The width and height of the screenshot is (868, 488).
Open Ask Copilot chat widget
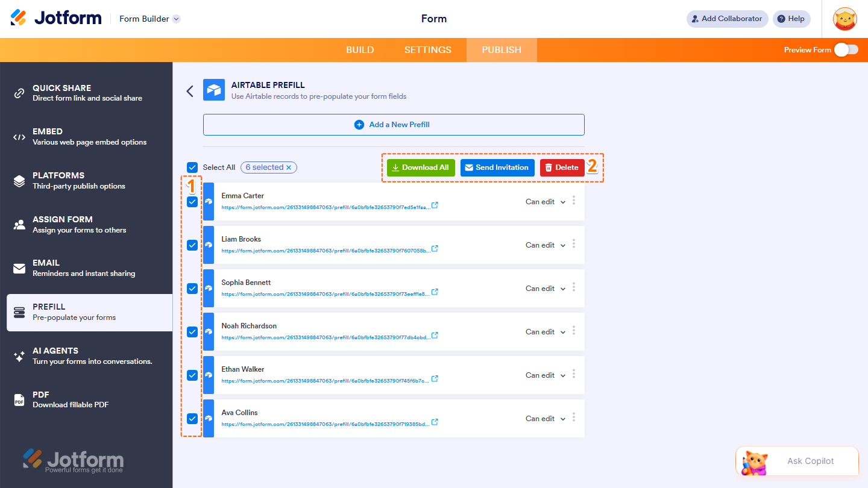(x=797, y=461)
